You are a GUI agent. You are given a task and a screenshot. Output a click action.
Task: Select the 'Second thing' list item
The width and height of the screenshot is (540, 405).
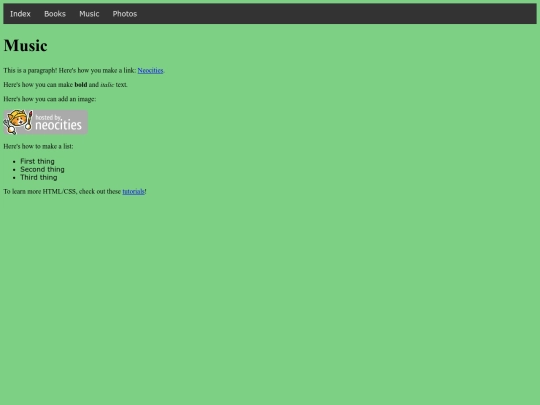point(42,169)
